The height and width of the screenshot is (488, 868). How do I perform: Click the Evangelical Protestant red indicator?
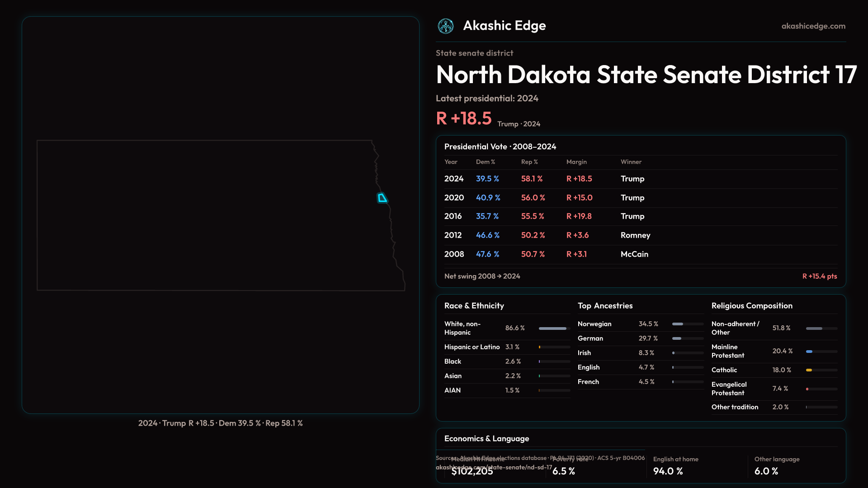807,389
